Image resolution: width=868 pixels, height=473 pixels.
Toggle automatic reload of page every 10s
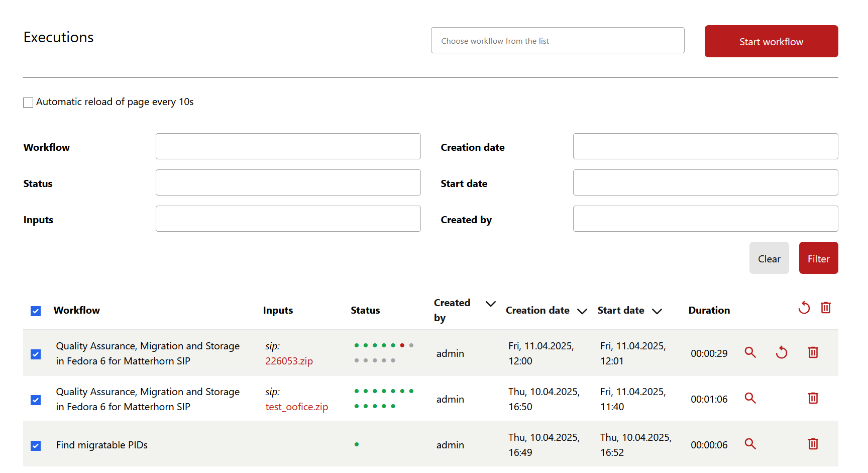28,103
